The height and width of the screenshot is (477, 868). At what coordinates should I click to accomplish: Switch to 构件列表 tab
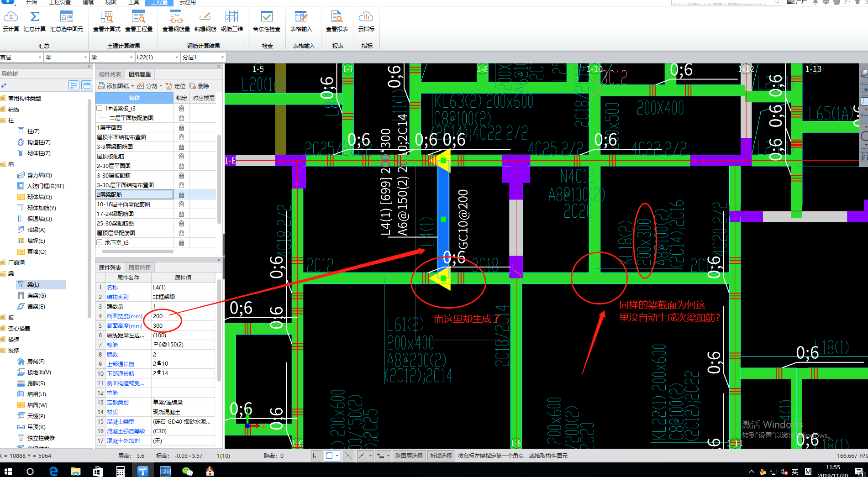[x=110, y=74]
